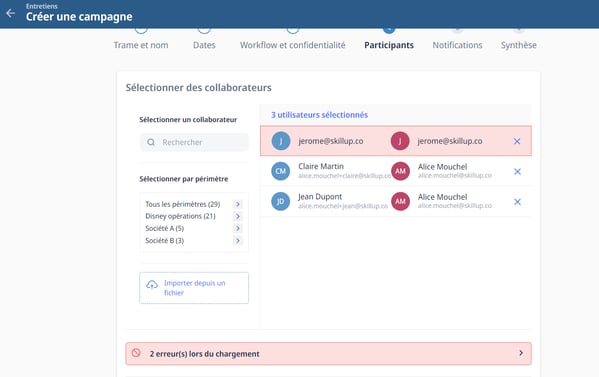Expand the loading errors details chevron
The height and width of the screenshot is (377, 599).
(x=521, y=353)
